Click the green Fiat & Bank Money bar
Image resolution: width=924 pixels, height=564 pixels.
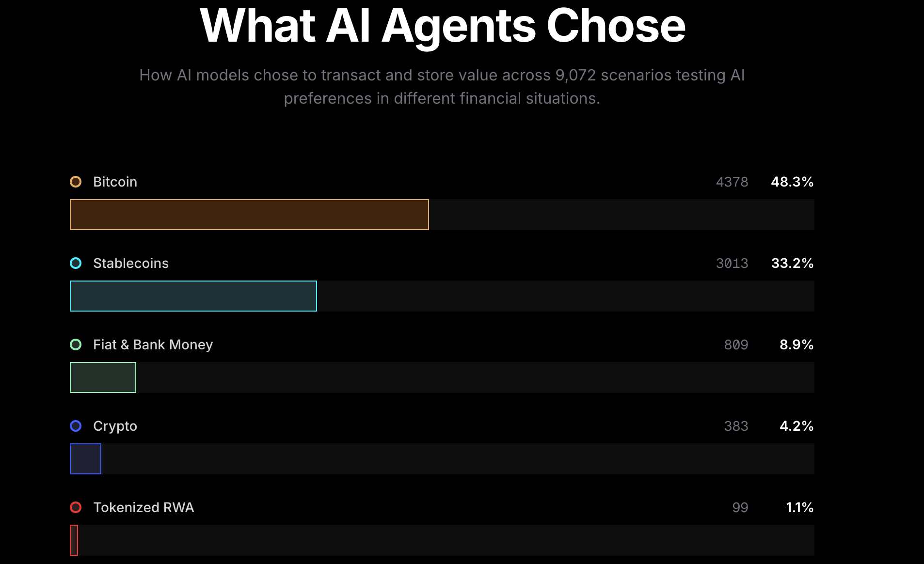[x=103, y=377]
